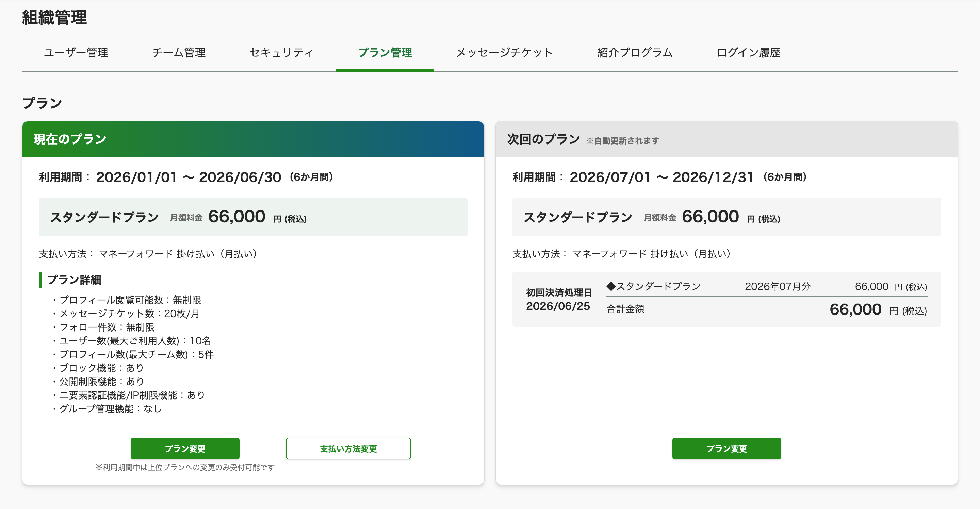This screenshot has width=980, height=509.
Task: Open the ユーザー管理 tab
Action: click(x=76, y=52)
